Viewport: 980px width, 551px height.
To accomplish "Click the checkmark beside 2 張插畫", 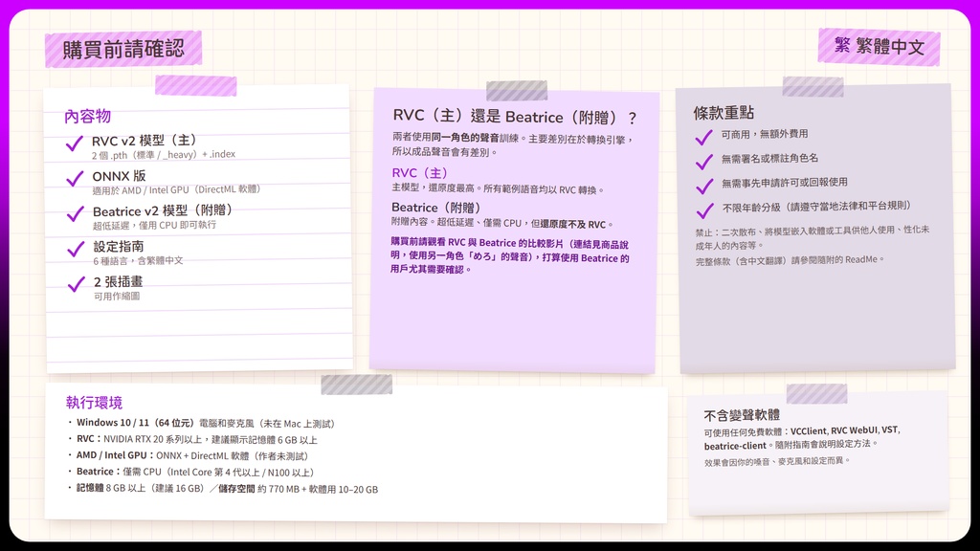I will pos(77,285).
